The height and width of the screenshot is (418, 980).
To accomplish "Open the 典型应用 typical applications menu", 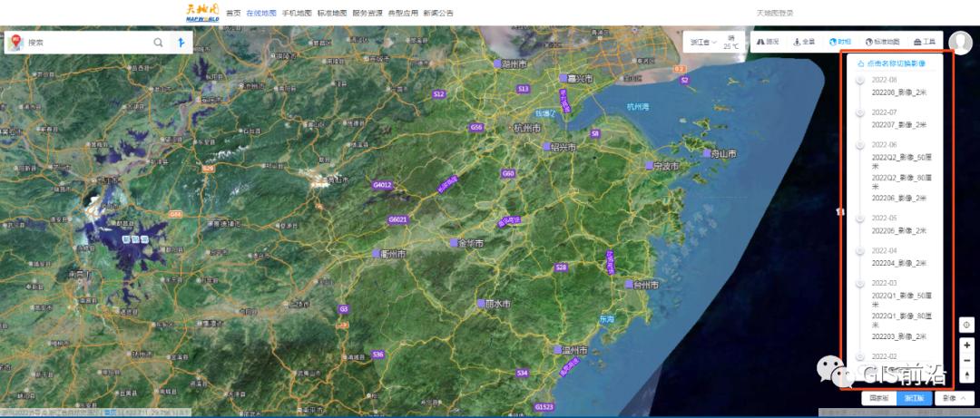I will (403, 13).
